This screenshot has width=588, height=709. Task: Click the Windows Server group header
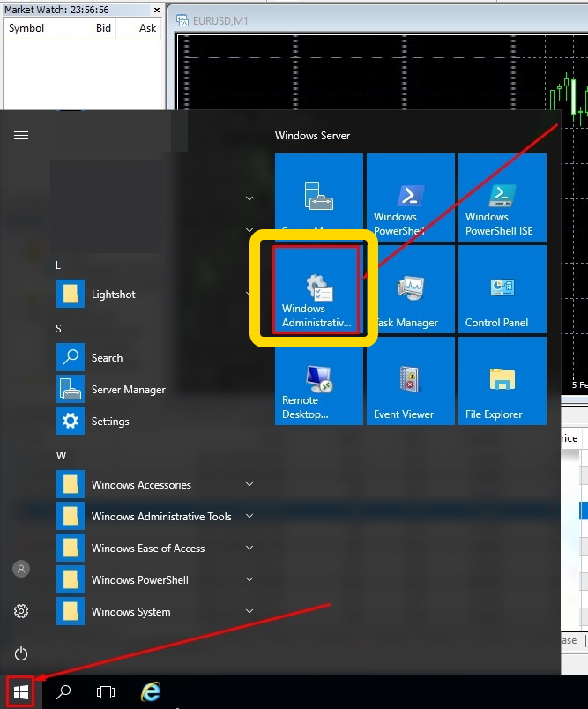pyautogui.click(x=312, y=136)
